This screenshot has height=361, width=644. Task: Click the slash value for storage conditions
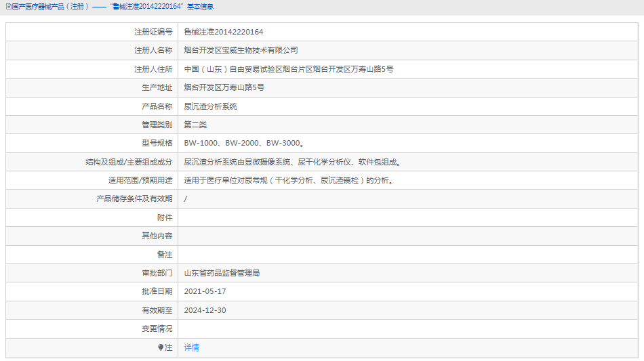[186, 199]
